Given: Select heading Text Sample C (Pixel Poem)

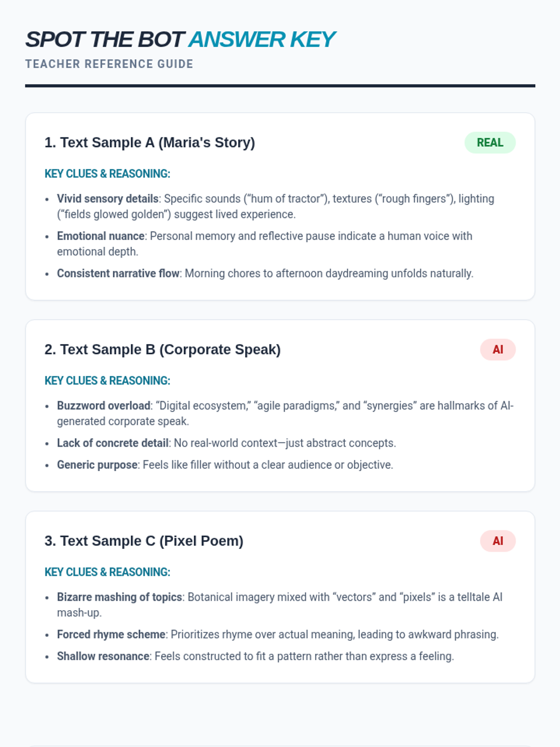Looking at the screenshot, I should [x=144, y=541].
